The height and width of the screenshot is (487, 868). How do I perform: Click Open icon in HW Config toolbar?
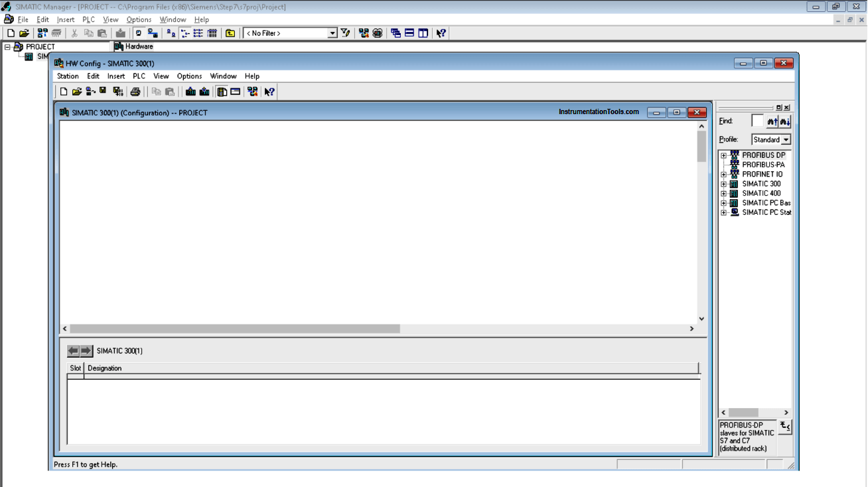coord(77,92)
